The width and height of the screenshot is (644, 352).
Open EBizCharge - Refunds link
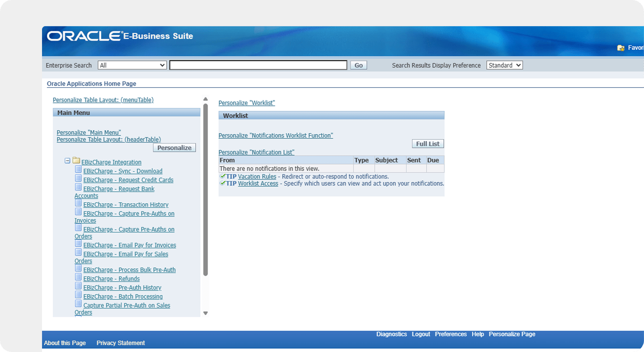(x=112, y=279)
